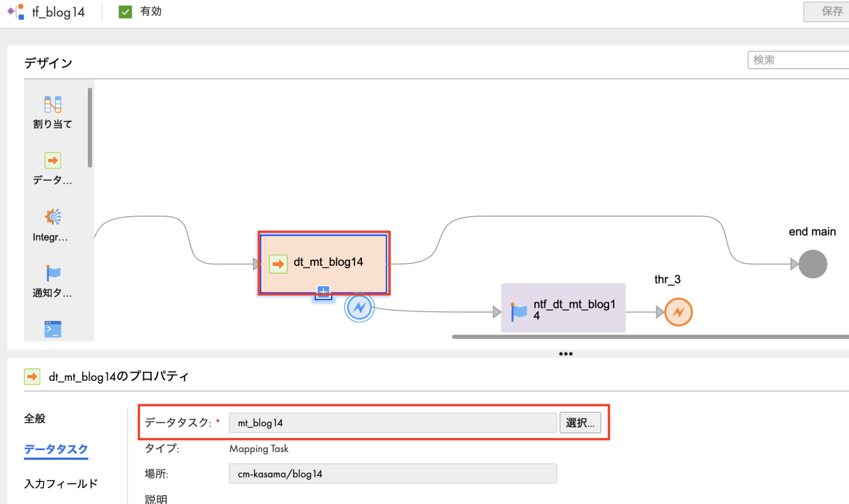Open the 選択 task picker dialog
This screenshot has width=849, height=504.
tap(580, 422)
